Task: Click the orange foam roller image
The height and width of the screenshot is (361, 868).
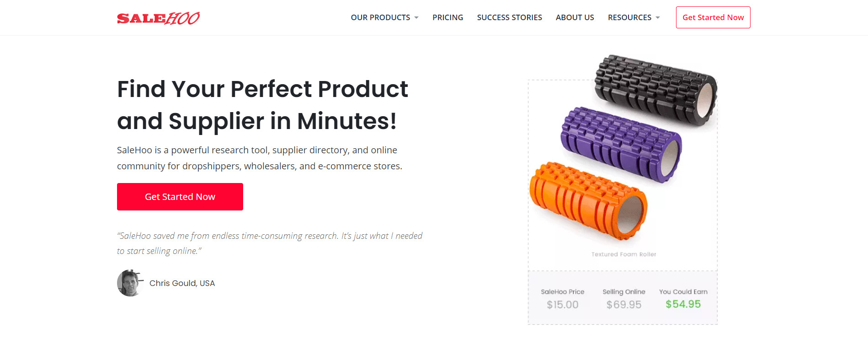Action: pos(588,200)
